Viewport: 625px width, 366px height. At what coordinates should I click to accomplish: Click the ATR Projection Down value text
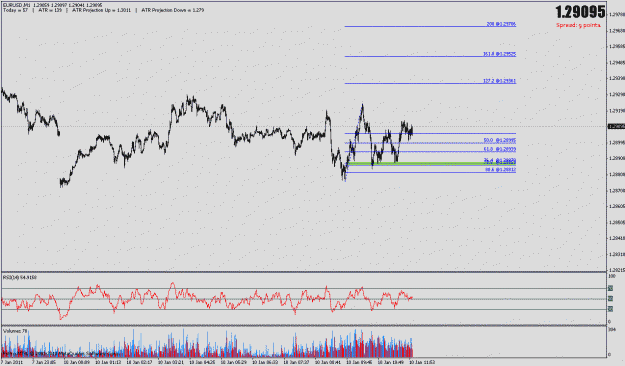point(173,10)
